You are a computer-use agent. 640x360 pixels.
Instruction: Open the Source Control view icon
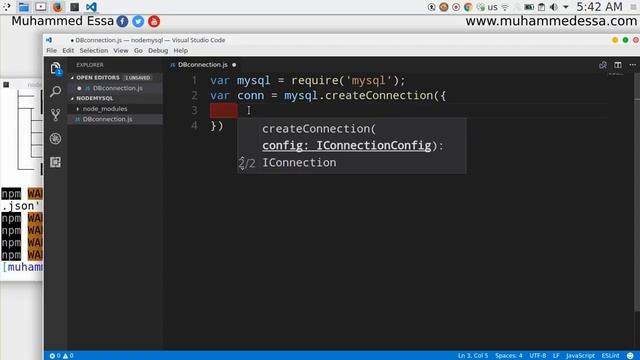(x=56, y=115)
